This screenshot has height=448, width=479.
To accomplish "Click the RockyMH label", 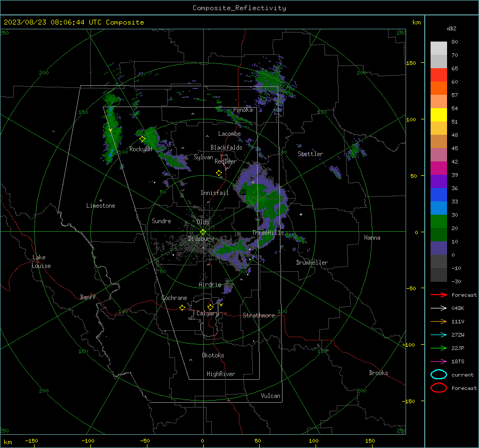I will (x=141, y=149).
